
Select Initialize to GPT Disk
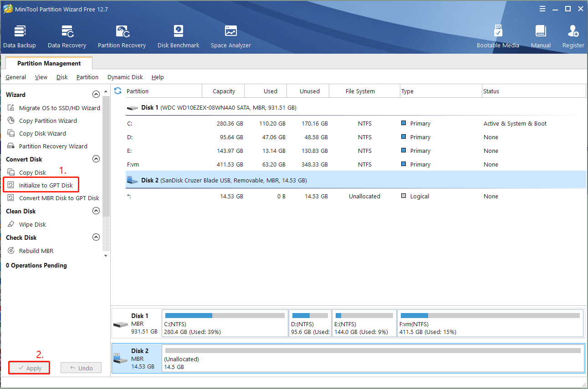tap(44, 185)
